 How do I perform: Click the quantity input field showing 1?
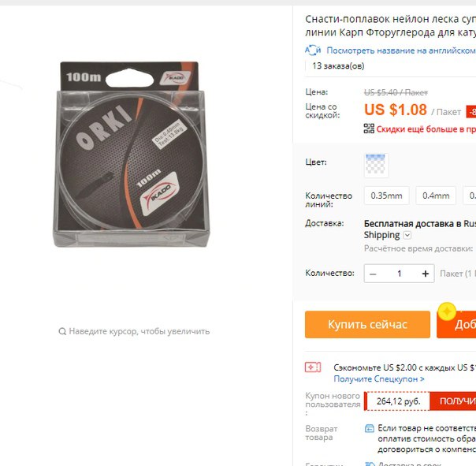coord(400,274)
